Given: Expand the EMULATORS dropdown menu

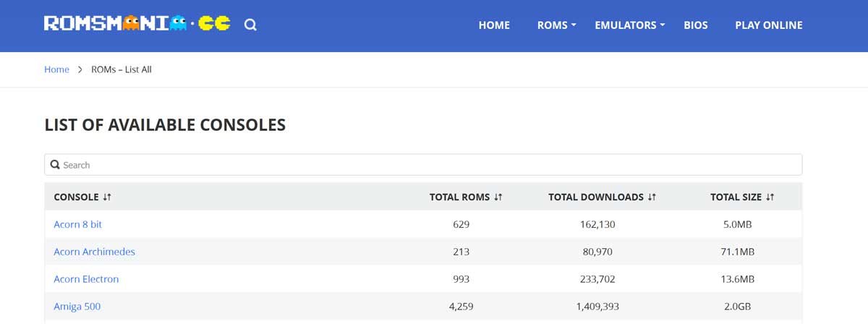Looking at the screenshot, I should coord(629,25).
